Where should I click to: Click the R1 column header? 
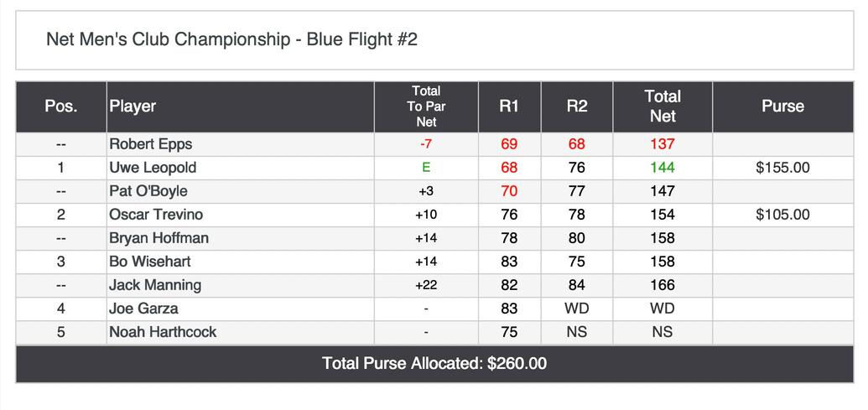pyautogui.click(x=509, y=106)
